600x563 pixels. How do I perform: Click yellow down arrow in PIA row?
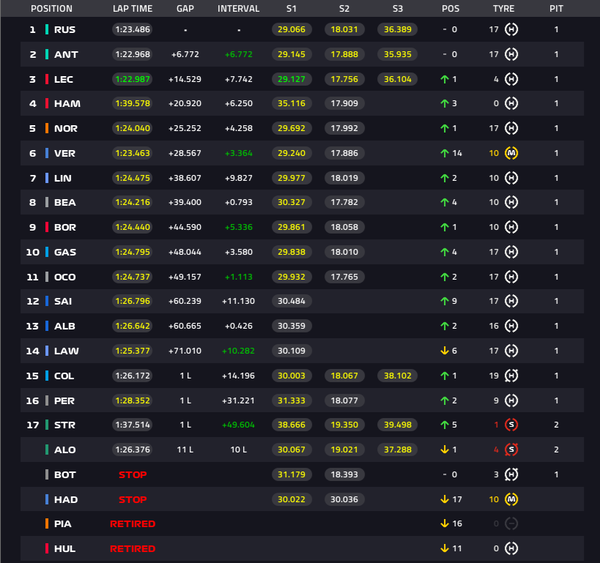click(x=444, y=523)
